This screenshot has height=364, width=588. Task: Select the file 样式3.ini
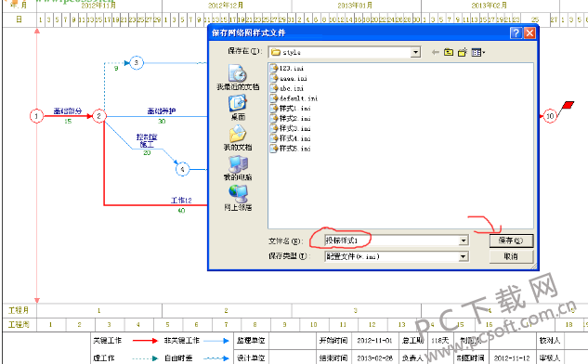[290, 128]
